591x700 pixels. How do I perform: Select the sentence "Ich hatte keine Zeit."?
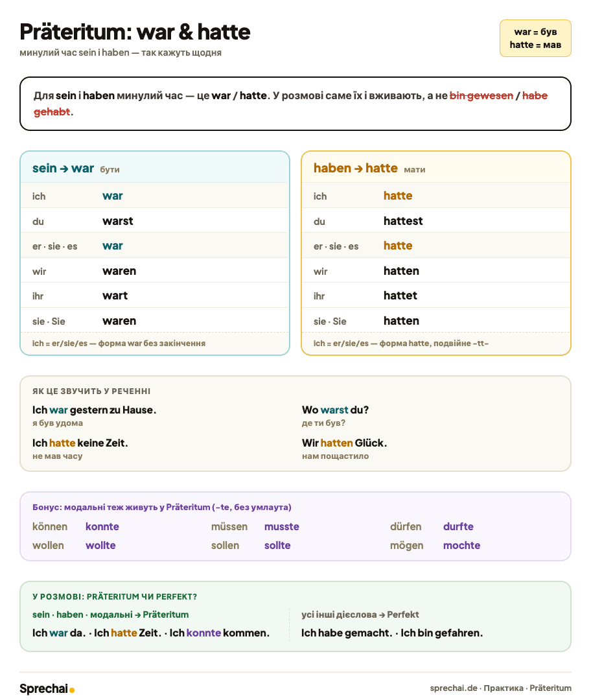[x=80, y=443]
